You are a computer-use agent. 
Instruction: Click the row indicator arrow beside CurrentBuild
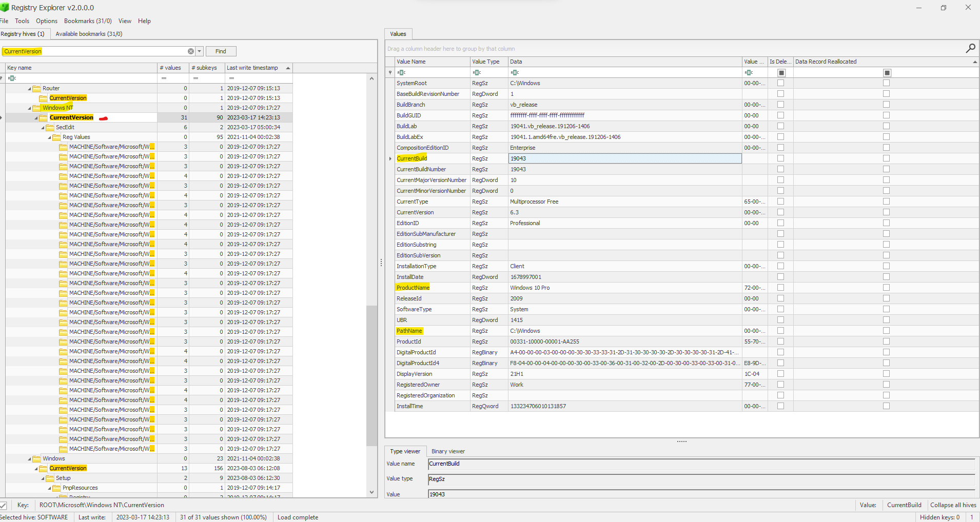click(390, 158)
